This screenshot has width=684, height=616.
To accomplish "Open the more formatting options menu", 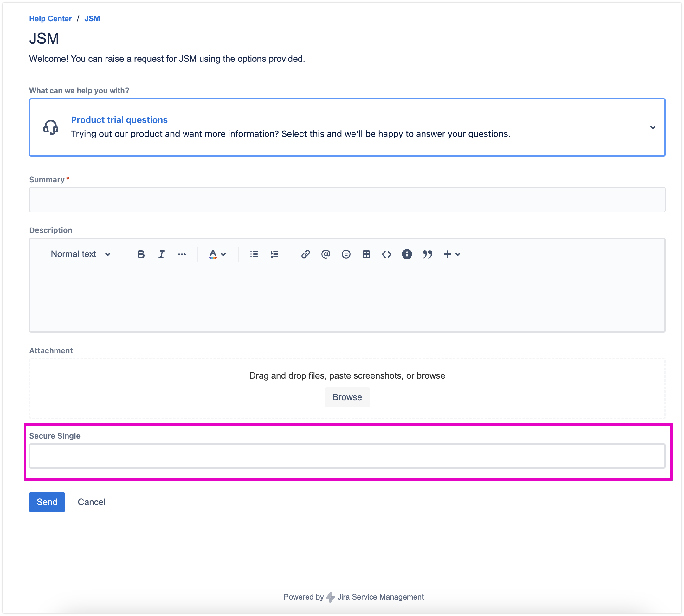I will tap(182, 254).
